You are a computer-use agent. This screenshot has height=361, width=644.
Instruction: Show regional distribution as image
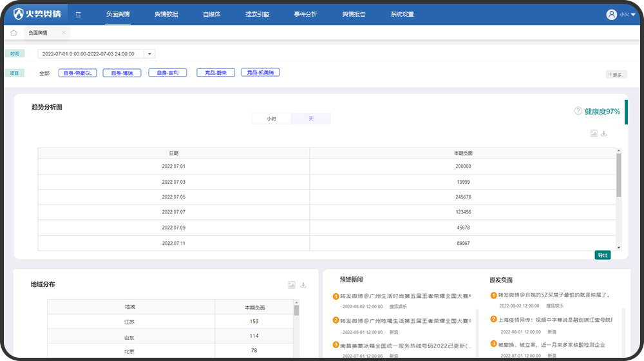[x=292, y=285]
